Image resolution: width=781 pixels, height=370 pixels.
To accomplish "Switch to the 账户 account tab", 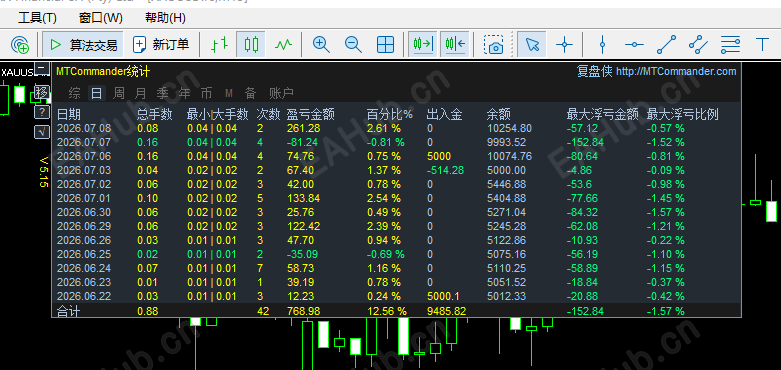I will 281,93.
